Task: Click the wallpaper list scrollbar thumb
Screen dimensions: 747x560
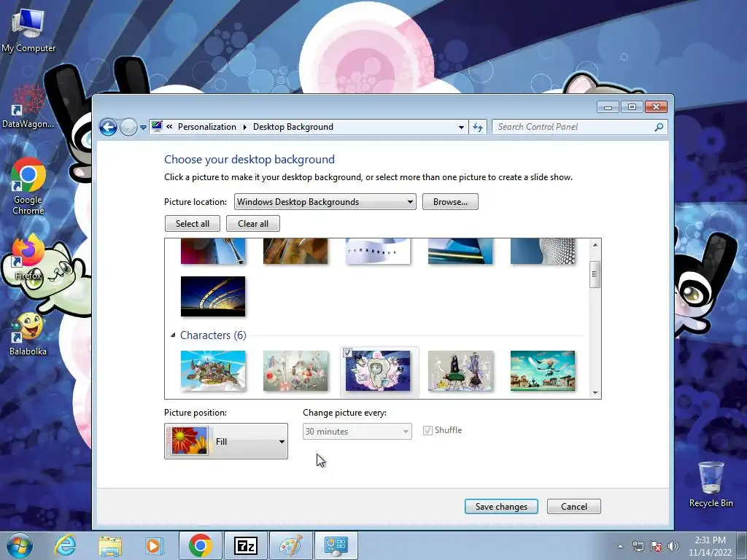Action: 595,274
